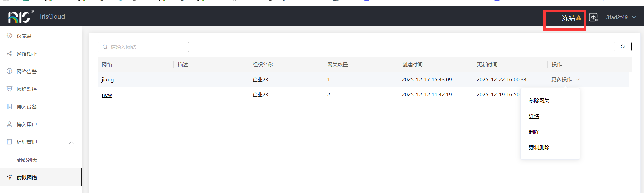Switch language with the 中/EN icon

[x=594, y=17]
